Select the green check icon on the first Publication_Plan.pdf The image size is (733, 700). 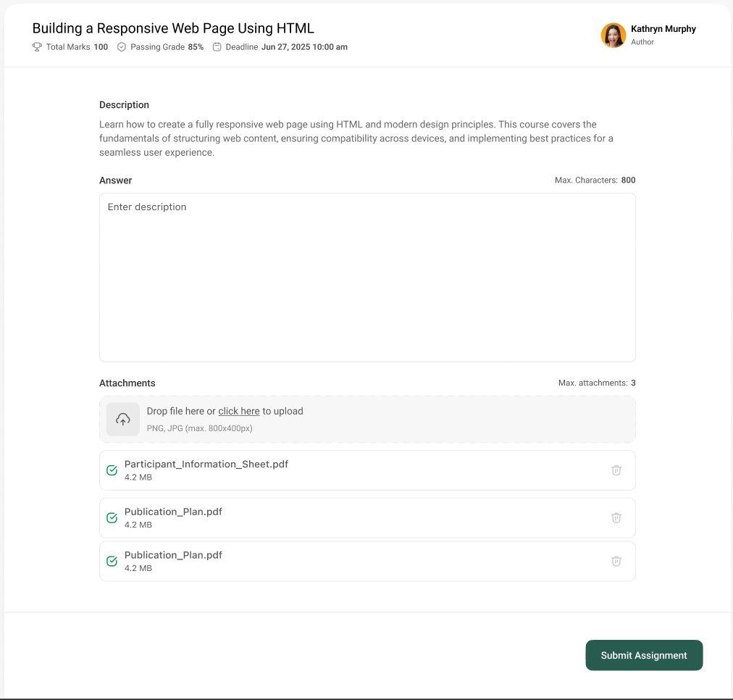(112, 517)
